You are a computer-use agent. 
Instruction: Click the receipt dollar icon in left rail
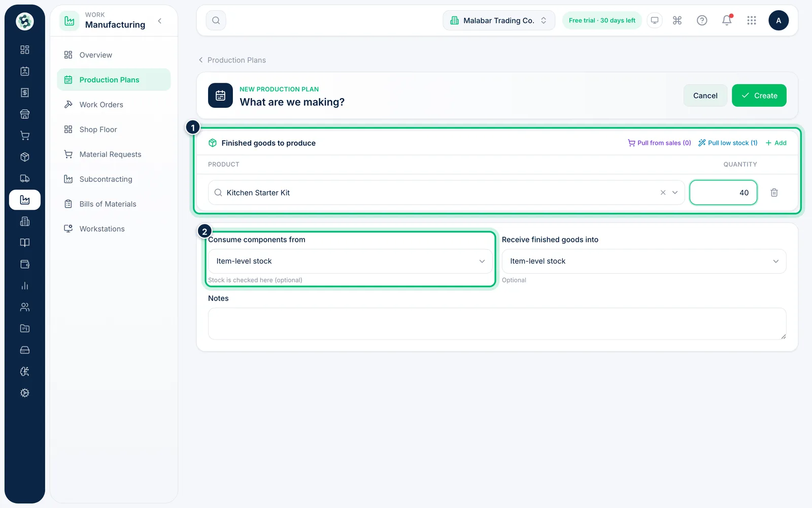tap(24, 92)
